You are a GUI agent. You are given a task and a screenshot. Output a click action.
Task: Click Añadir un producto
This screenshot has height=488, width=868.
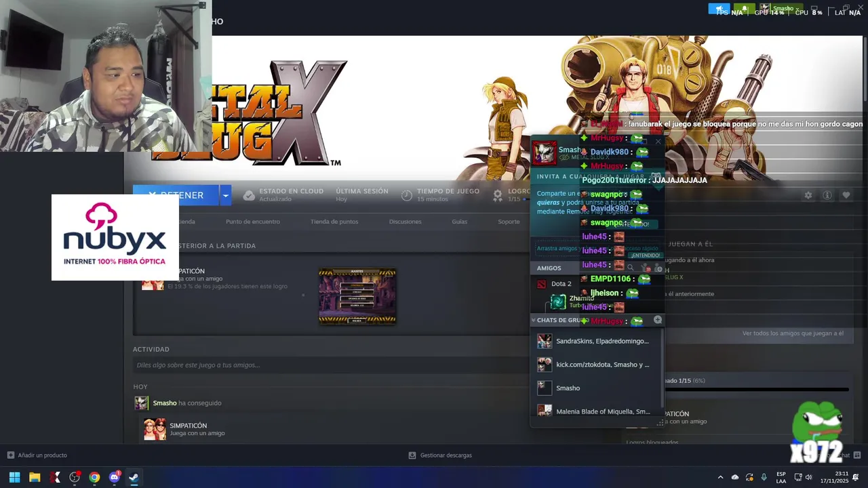pos(37,455)
